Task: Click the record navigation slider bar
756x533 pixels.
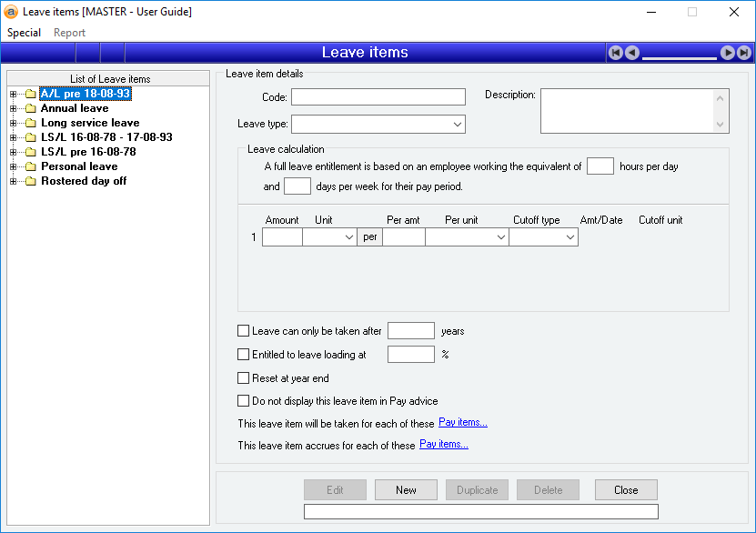Action: point(680,56)
